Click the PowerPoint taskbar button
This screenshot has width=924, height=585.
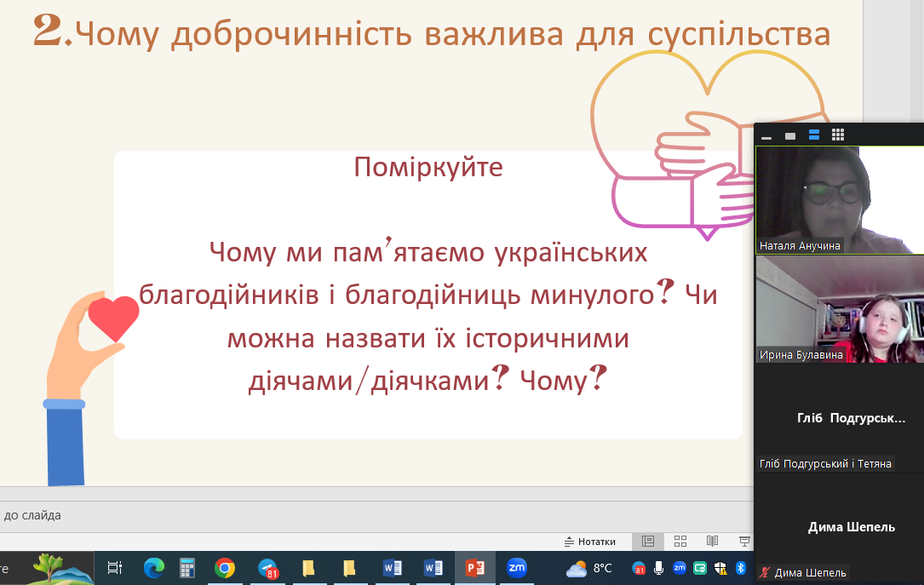(474, 568)
